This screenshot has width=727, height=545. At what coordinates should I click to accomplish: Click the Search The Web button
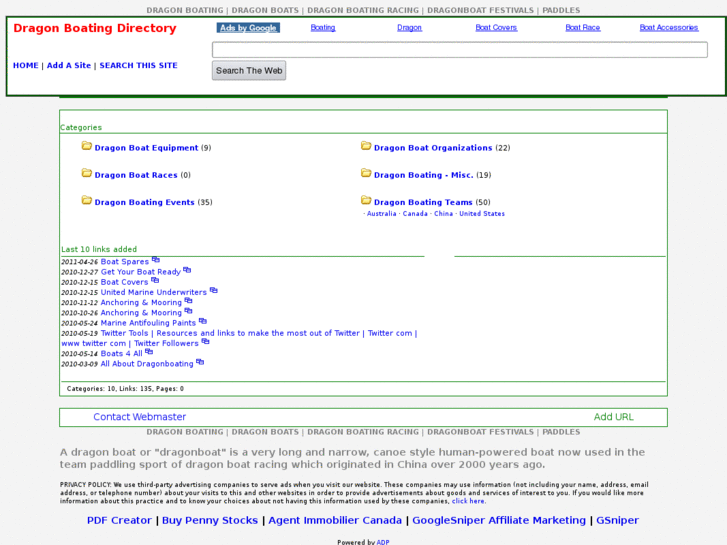click(x=249, y=71)
